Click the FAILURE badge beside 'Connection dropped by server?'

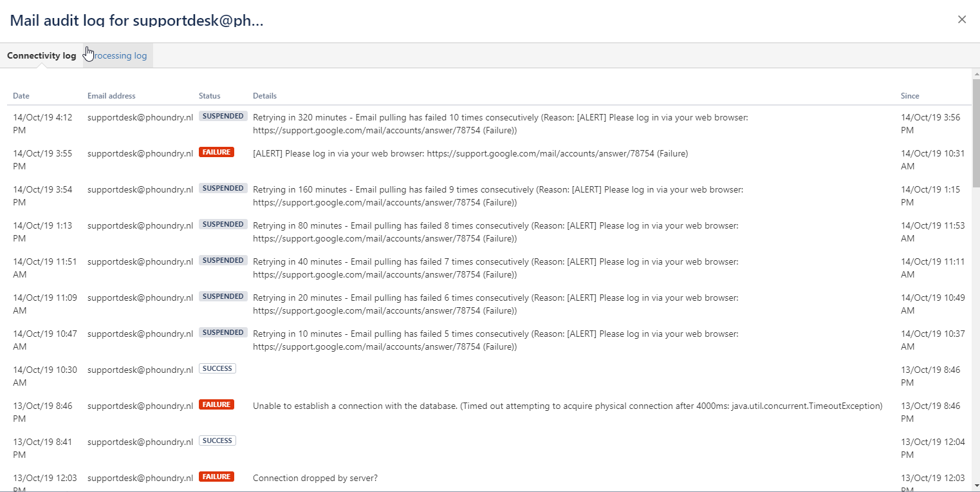point(216,477)
